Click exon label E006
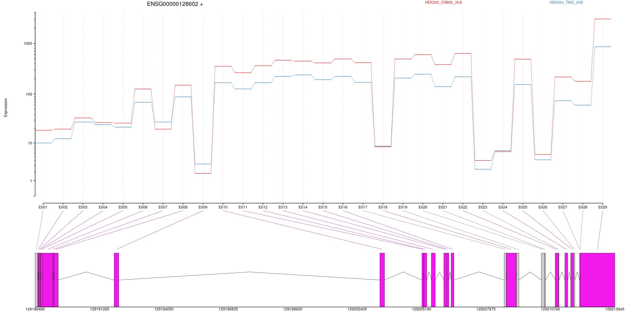The width and height of the screenshot is (644, 322). point(143,207)
